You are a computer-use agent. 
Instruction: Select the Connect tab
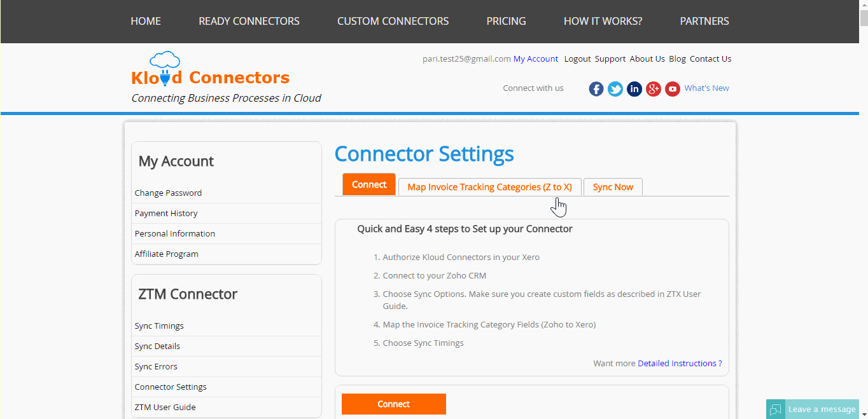coord(369,184)
